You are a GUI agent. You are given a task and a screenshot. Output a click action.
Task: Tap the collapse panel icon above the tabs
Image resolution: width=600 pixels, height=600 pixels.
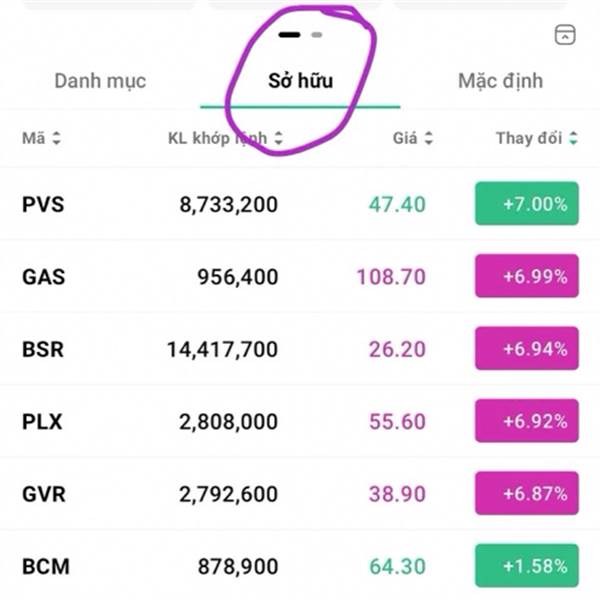565,35
